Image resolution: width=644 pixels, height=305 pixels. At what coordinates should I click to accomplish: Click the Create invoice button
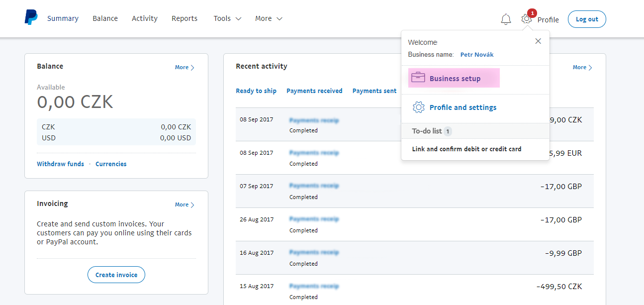click(116, 275)
